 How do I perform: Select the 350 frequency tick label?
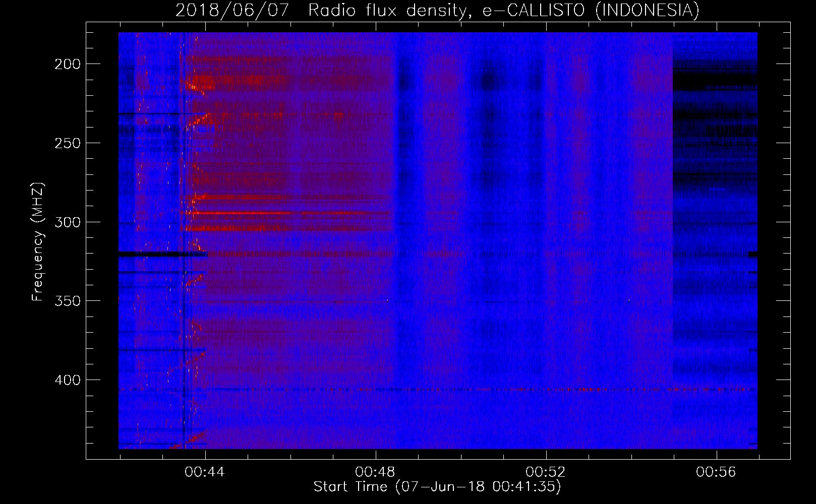[x=68, y=301]
